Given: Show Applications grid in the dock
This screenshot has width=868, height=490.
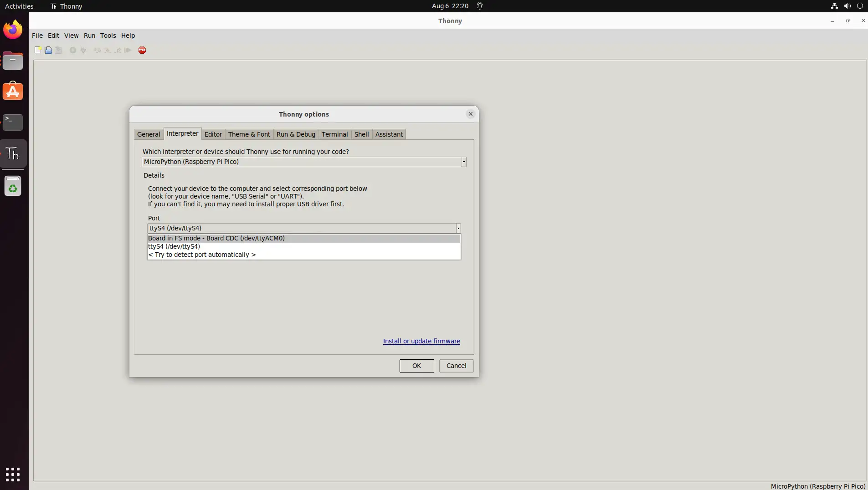Looking at the screenshot, I should point(13,474).
